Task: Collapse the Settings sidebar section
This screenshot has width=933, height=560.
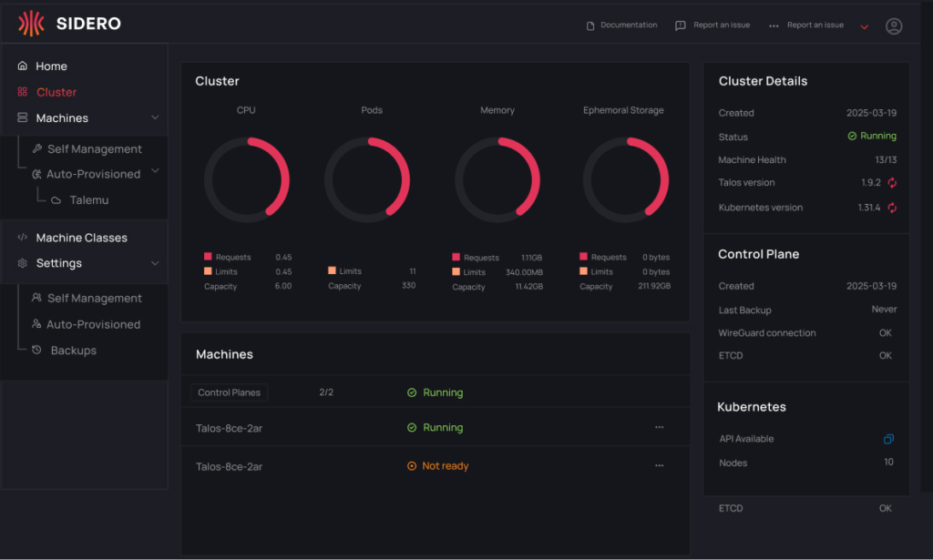Action: point(155,263)
